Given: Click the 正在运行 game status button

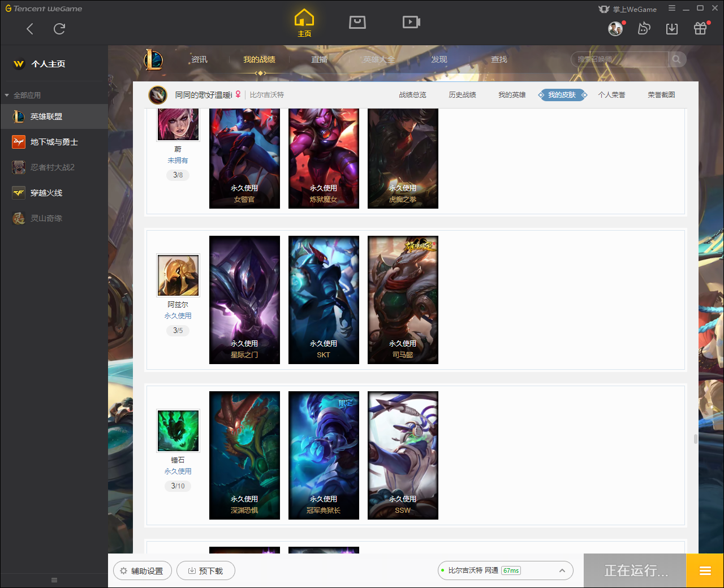Looking at the screenshot, I should coord(635,571).
